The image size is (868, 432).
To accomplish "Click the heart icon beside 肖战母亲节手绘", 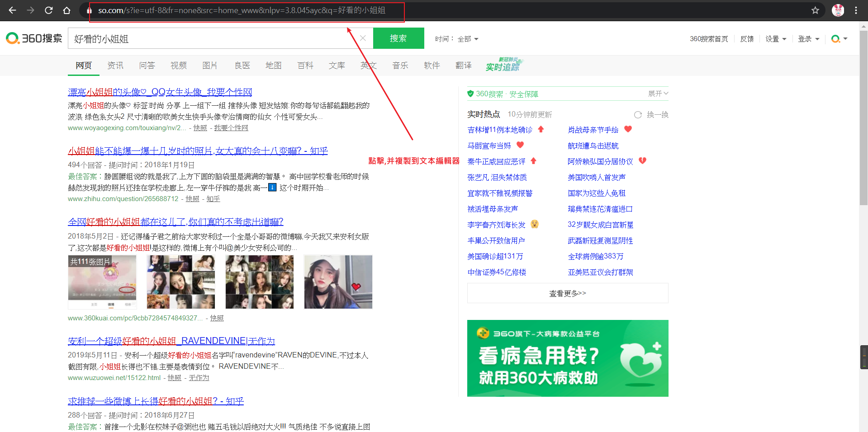I will 628,129.
